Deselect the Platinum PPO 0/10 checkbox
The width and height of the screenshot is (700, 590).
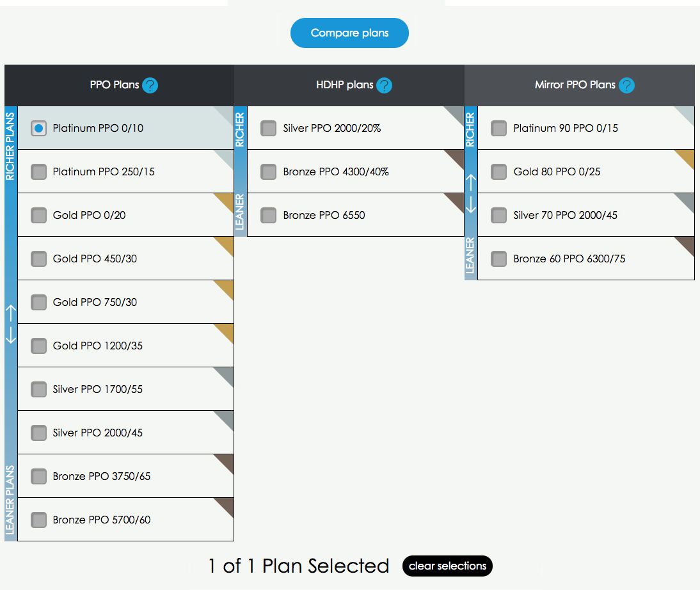pyautogui.click(x=39, y=128)
